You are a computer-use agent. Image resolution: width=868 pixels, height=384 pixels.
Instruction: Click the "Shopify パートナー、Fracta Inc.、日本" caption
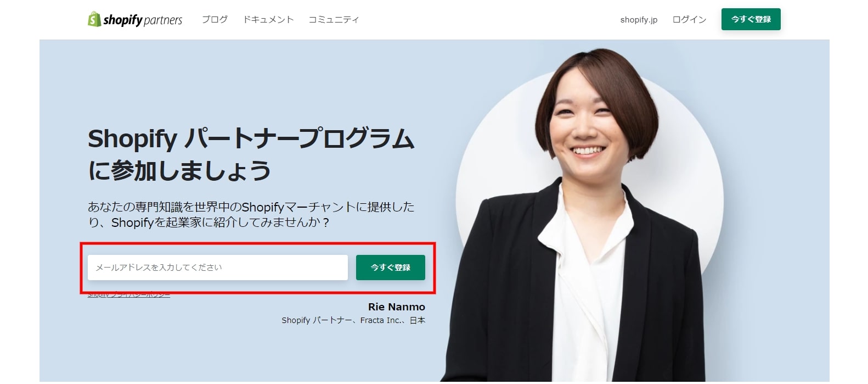(x=353, y=320)
